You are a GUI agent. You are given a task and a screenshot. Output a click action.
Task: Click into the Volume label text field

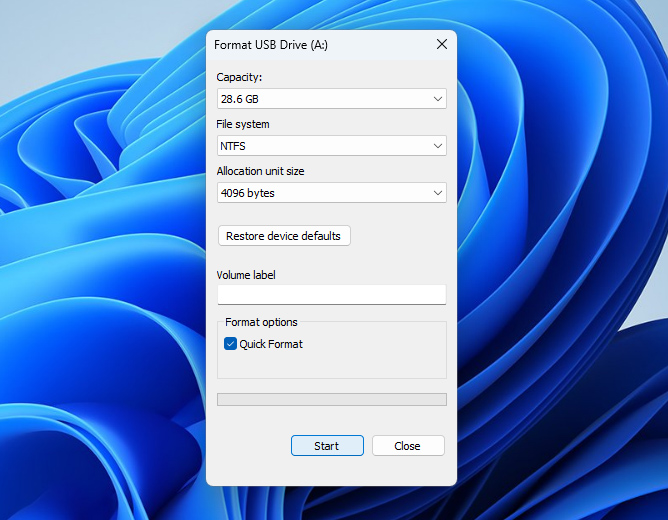tap(331, 295)
